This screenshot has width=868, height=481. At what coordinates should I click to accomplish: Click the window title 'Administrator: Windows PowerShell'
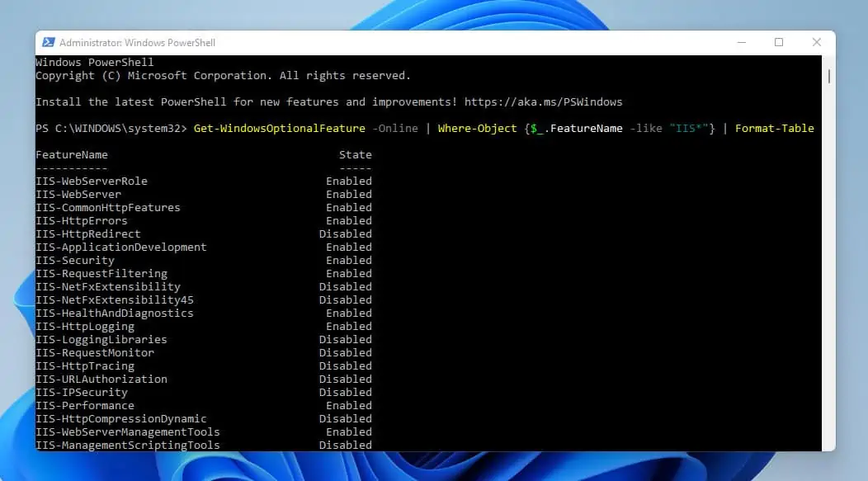pyautogui.click(x=137, y=43)
